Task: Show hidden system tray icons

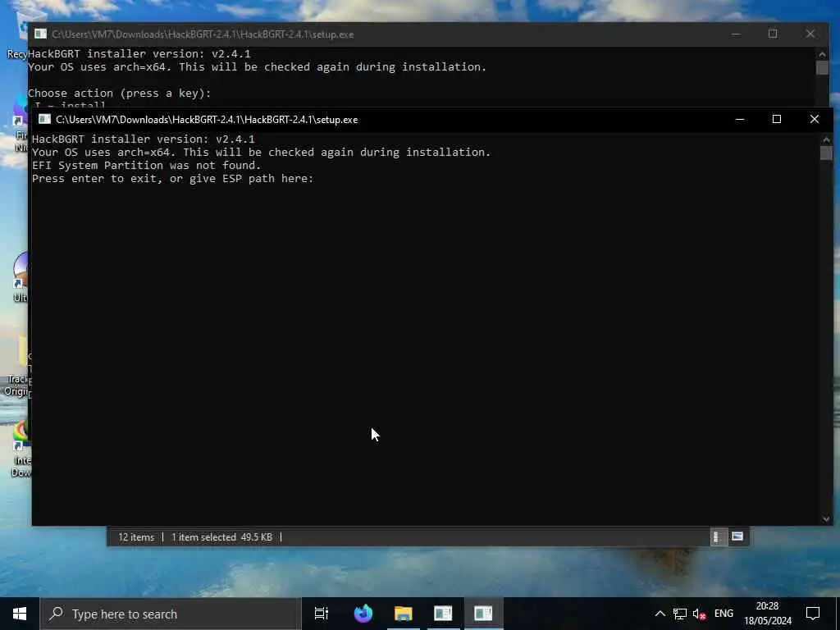Action: tap(660, 614)
